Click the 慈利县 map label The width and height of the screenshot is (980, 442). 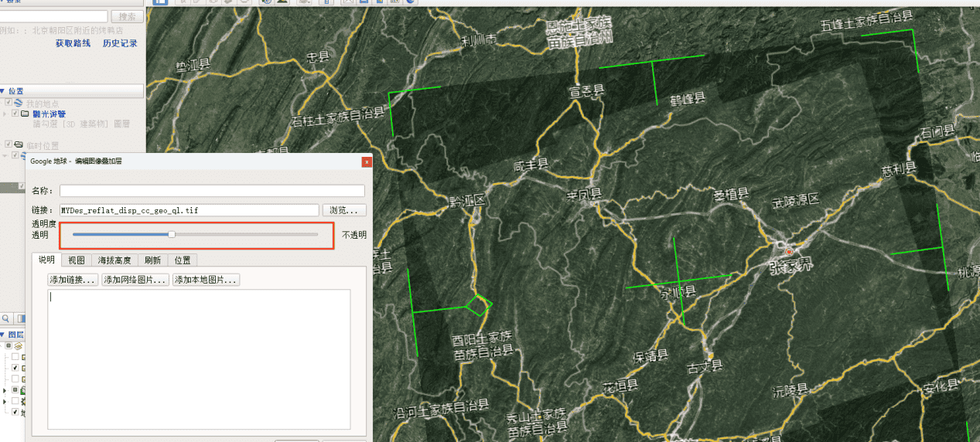[x=899, y=168]
